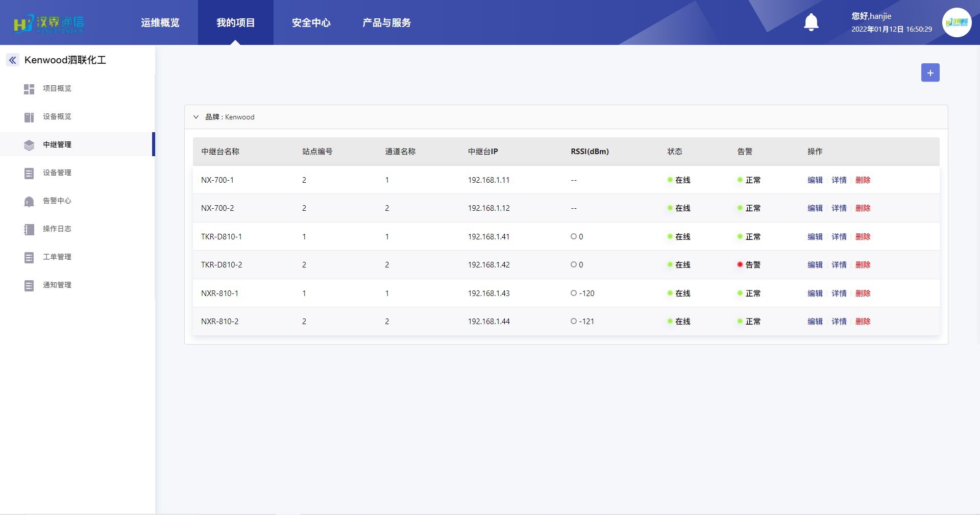
Task: Select 操作日志 in sidebar
Action: (x=57, y=229)
